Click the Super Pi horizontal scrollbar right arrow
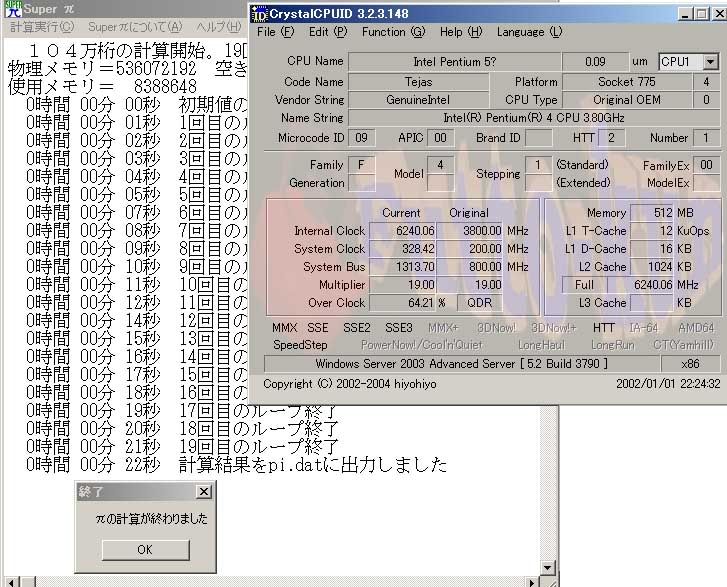Screen dimensions: 727x587 533,582
